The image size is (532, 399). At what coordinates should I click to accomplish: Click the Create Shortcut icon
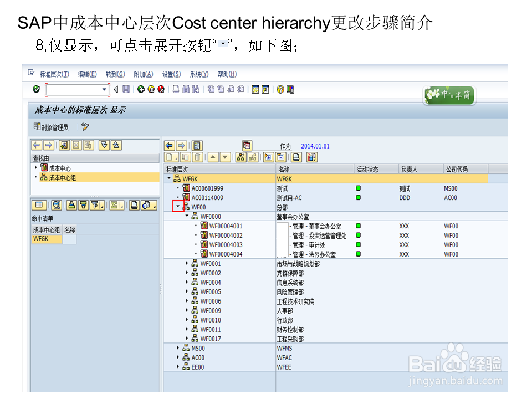tap(265, 89)
